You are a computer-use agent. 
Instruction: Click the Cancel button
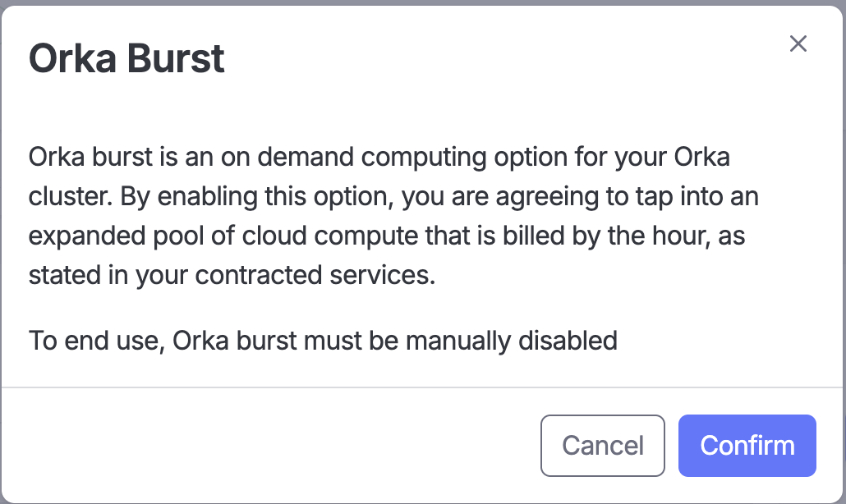pos(602,446)
